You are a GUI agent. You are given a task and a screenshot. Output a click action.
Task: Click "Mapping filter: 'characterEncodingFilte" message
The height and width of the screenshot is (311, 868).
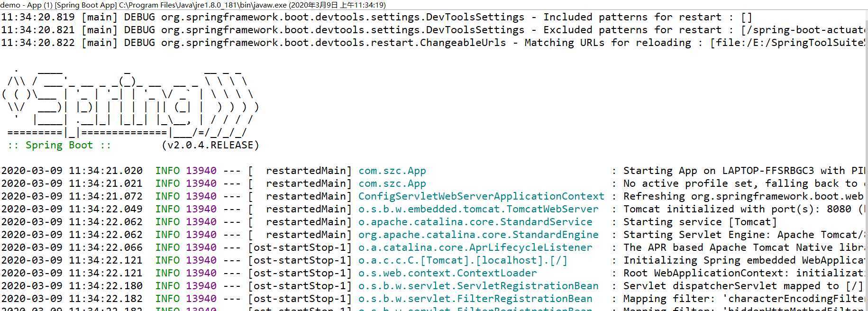click(744, 299)
